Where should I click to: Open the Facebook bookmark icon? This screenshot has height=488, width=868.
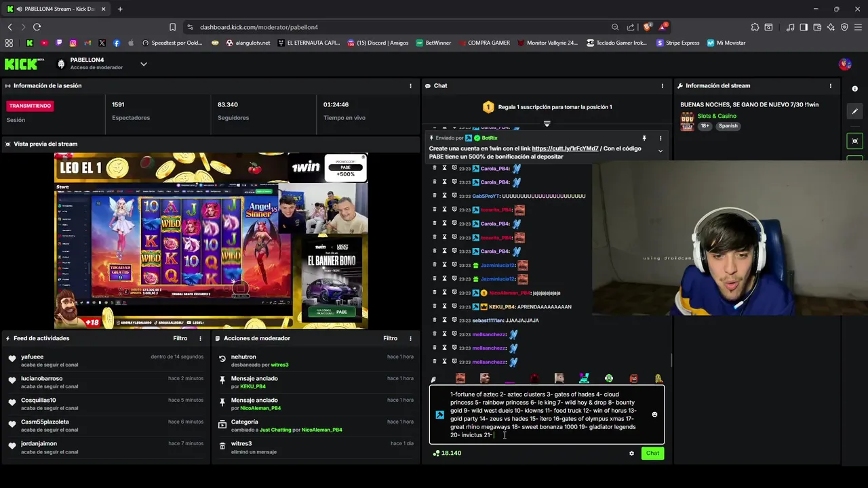pos(117,43)
